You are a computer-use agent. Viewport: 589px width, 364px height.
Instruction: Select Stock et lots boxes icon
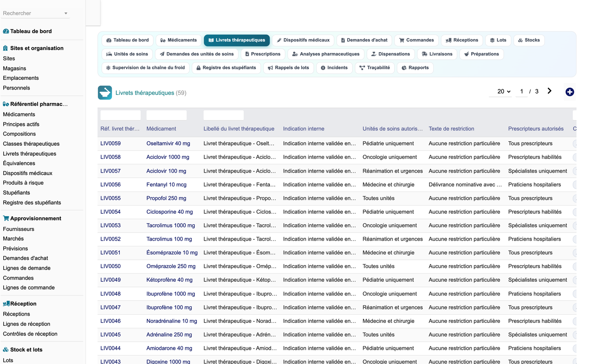coord(6,350)
